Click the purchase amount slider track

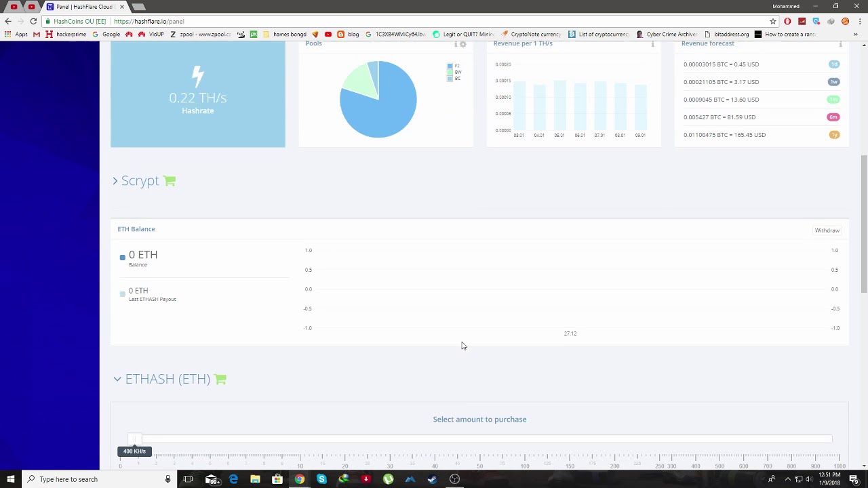479,439
